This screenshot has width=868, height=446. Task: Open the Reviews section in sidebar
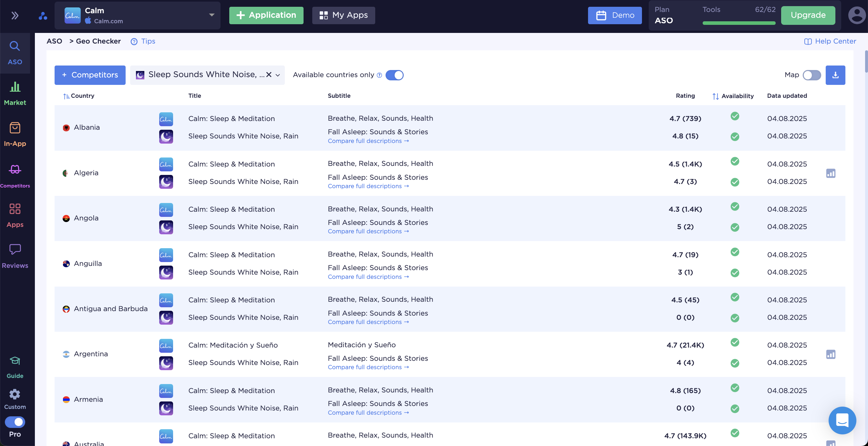point(15,256)
